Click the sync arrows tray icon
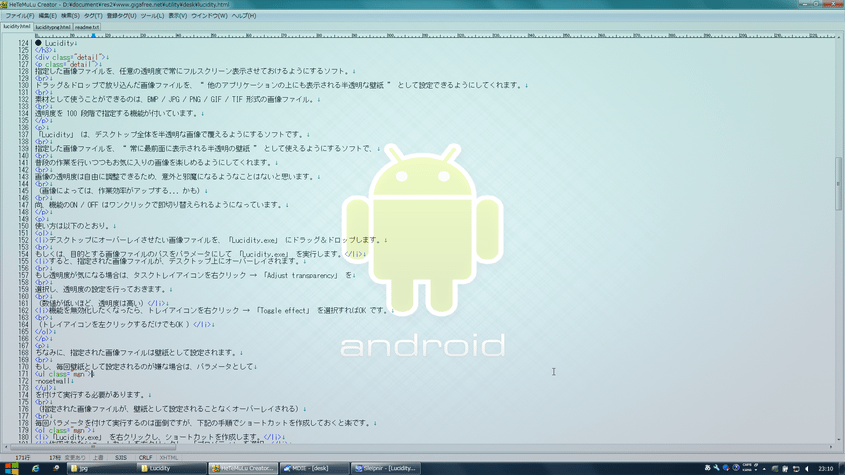This screenshot has width=845, height=475. [x=796, y=469]
